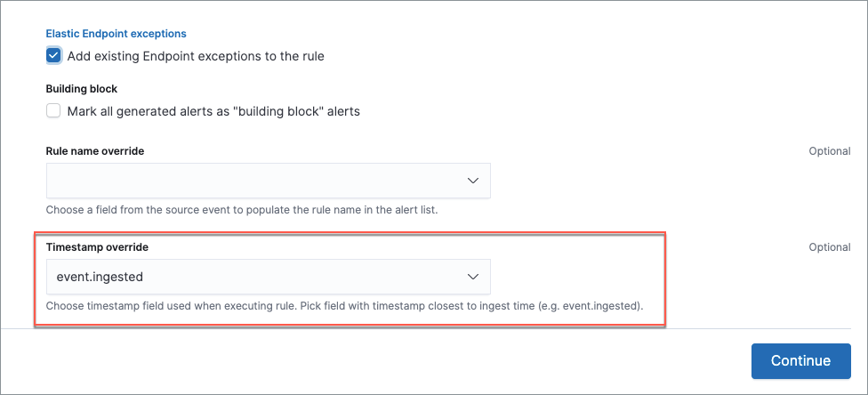Click help text about populating the rule name
Viewport: 868px width, 395px height.
click(240, 210)
